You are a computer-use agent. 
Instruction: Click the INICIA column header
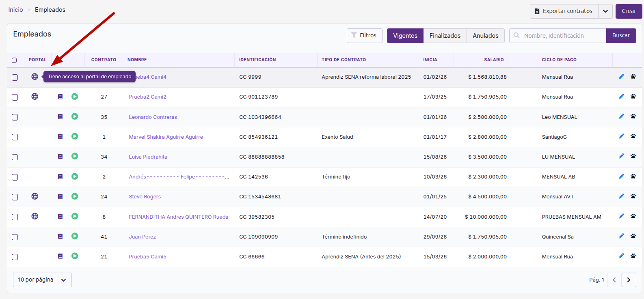(x=430, y=60)
